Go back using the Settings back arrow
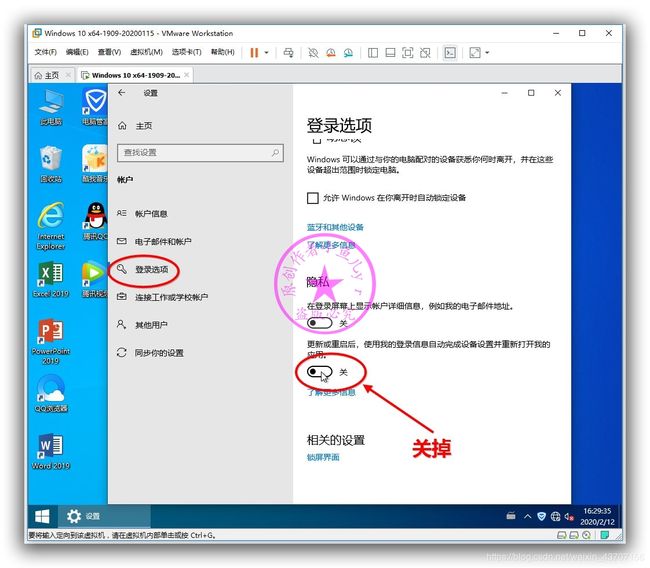The width and height of the screenshot is (650, 568). tap(121, 93)
